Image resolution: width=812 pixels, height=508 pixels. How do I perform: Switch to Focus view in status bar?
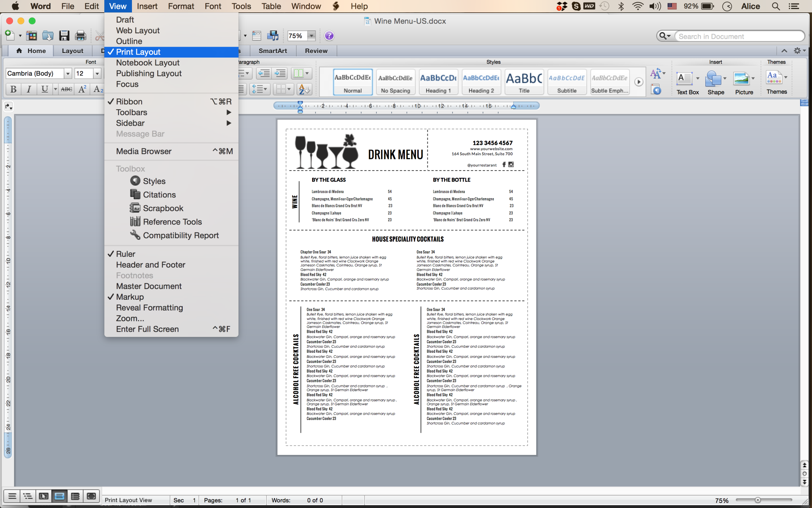(x=91, y=496)
